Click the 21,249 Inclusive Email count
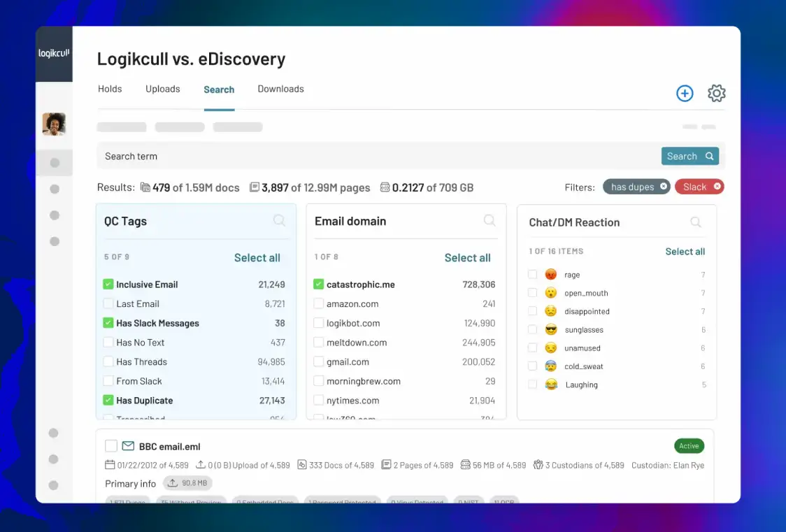The image size is (786, 532). [271, 285]
